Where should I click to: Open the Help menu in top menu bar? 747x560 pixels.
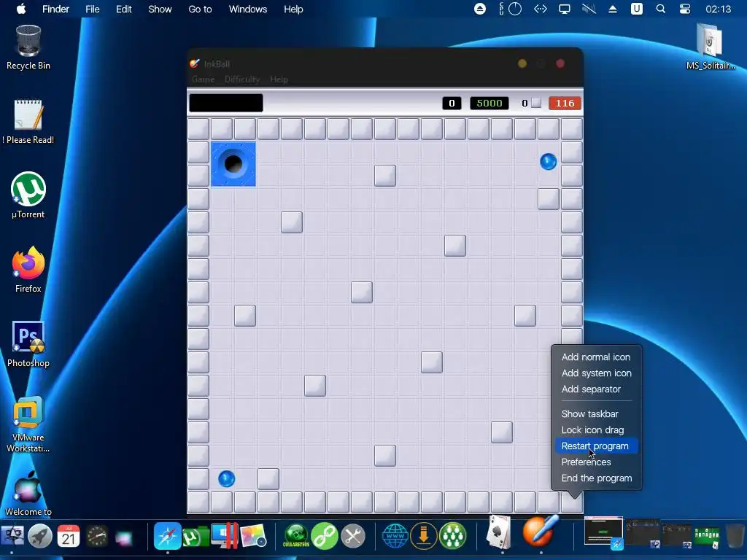(x=293, y=9)
